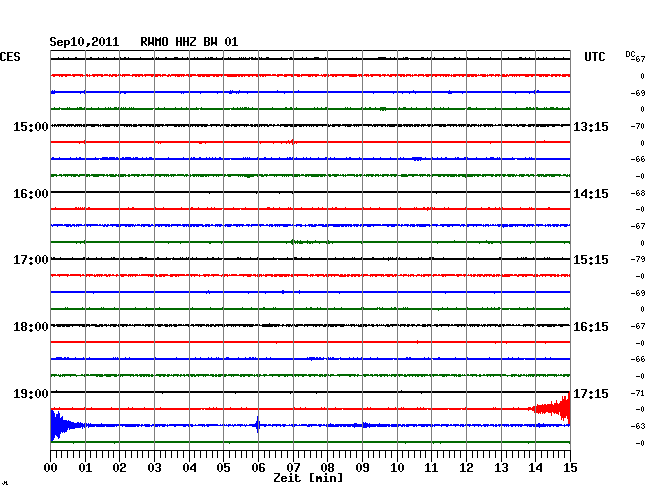This screenshot has width=650, height=494.
Task: Click minute 00 on the time axis
Action: point(51,467)
